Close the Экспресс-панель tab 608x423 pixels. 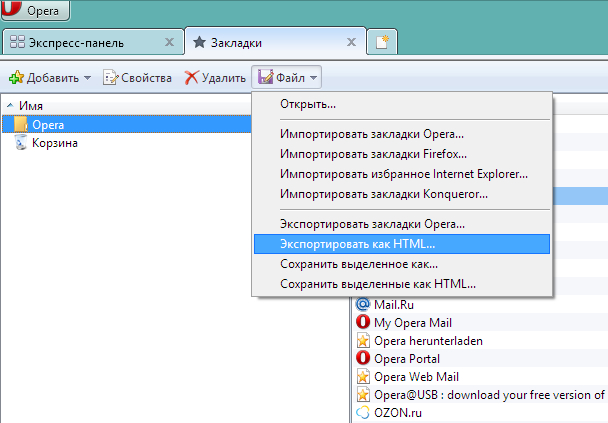(169, 42)
